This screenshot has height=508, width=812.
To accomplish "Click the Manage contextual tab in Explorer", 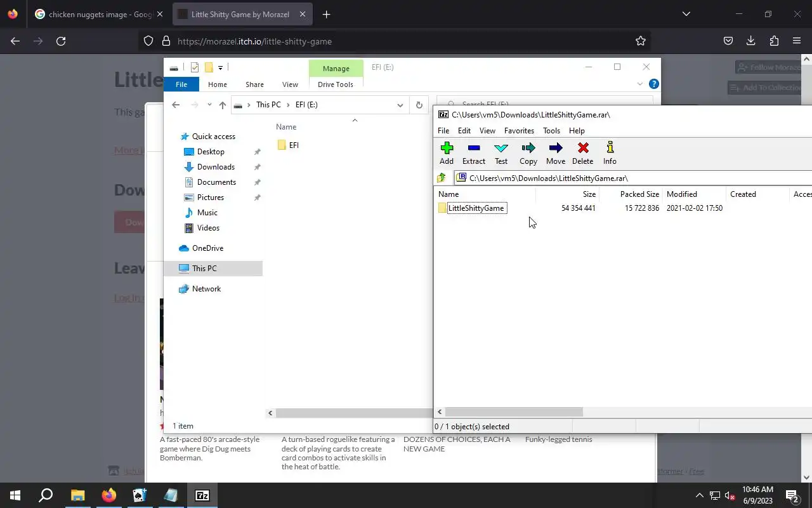I will click(x=336, y=69).
